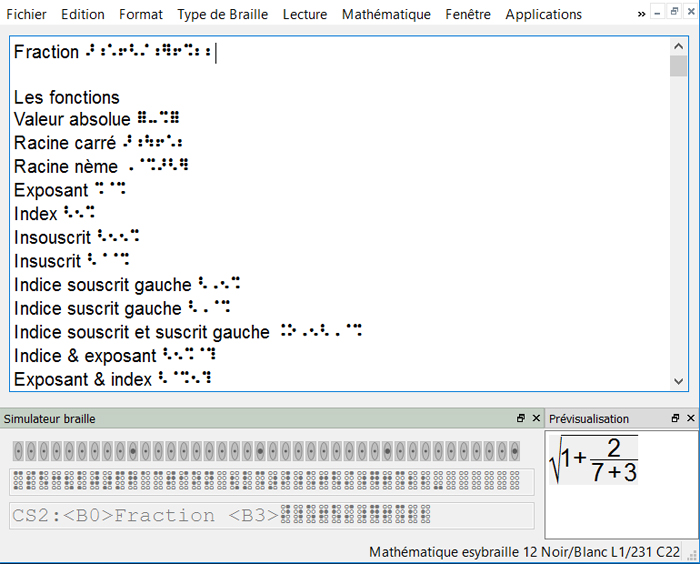Close the Simulateur braille panel
Screen dimensions: 700x564
coord(536,418)
